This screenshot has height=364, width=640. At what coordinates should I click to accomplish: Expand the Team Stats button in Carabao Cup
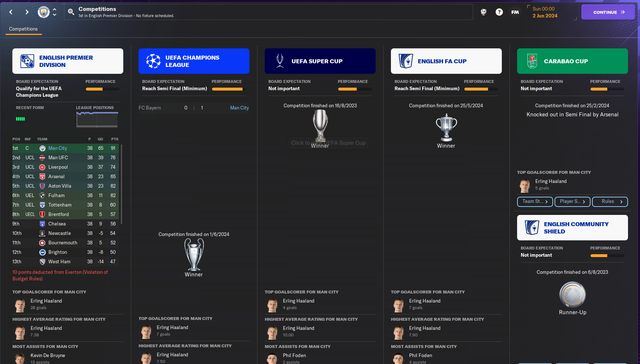(x=535, y=201)
